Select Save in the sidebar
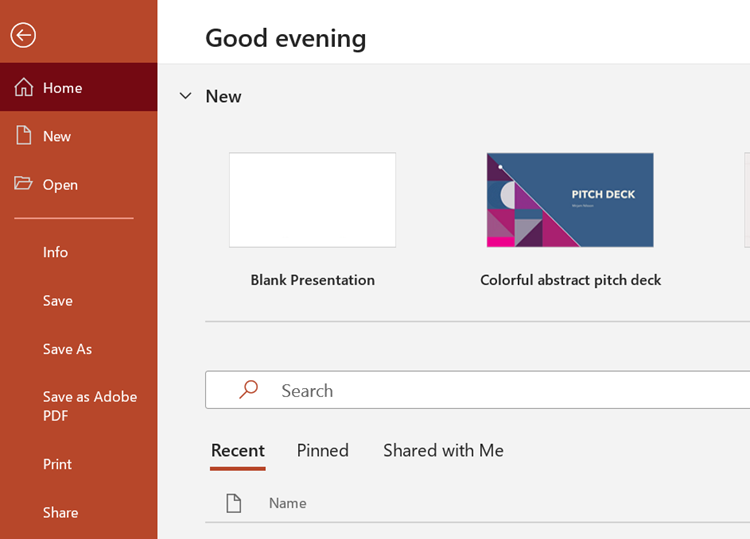This screenshot has height=539, width=750. (x=58, y=300)
